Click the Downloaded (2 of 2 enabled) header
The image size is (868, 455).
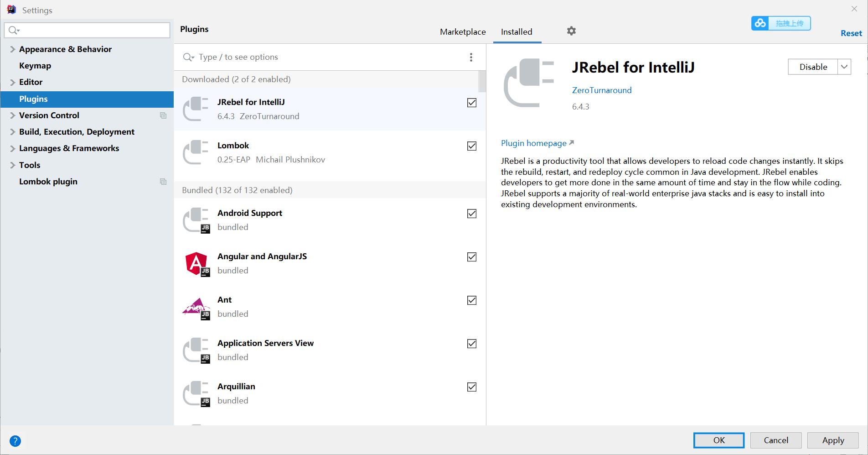[236, 79]
